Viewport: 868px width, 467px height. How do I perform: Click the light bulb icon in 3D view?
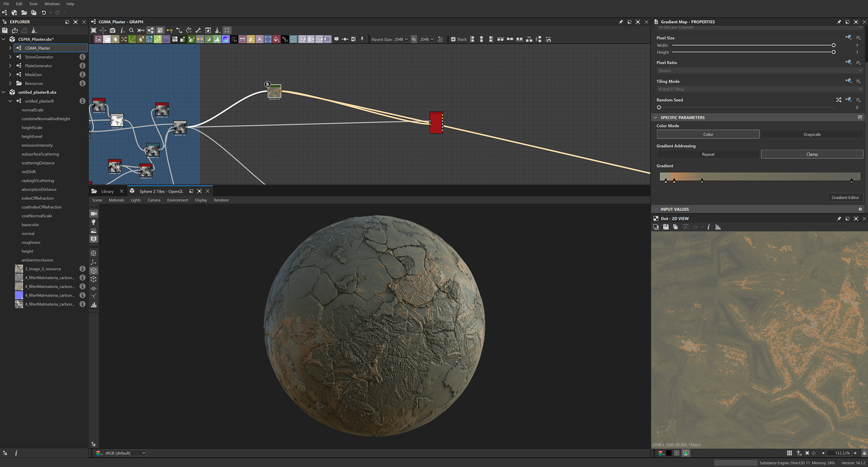click(94, 222)
